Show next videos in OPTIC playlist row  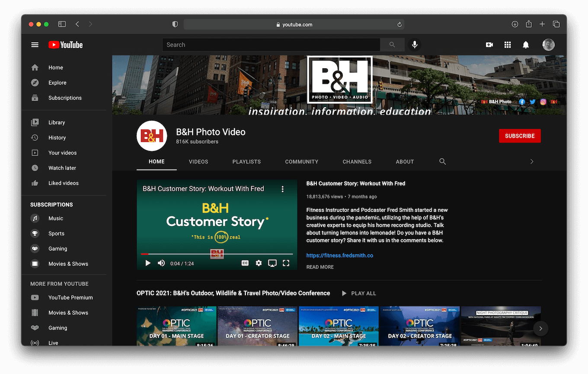point(540,329)
